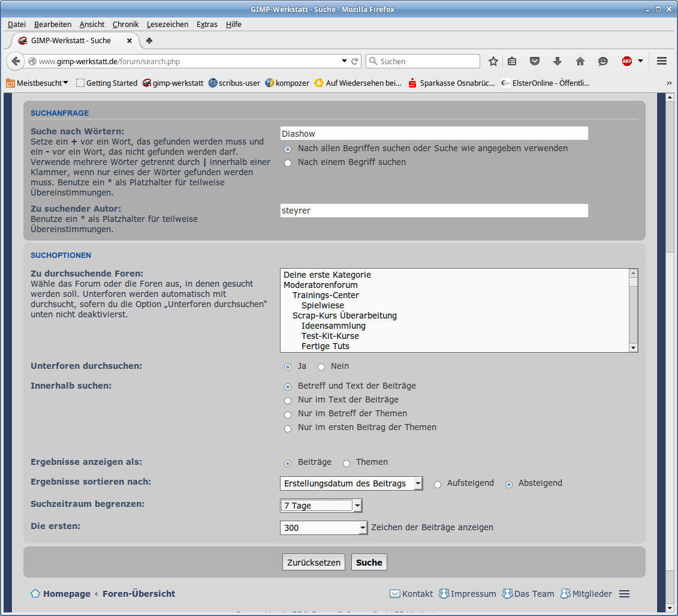Open the Getting Started bookmark
This screenshot has height=616, width=678.
tap(106, 83)
